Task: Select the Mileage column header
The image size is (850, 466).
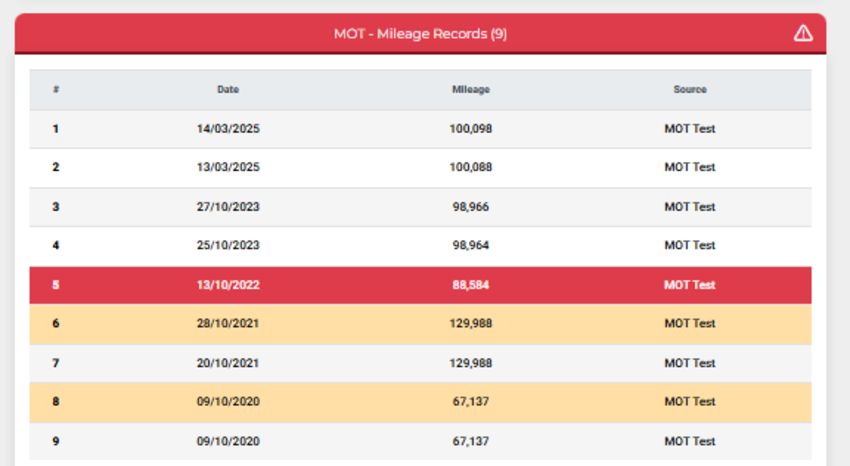Action: pos(471,89)
